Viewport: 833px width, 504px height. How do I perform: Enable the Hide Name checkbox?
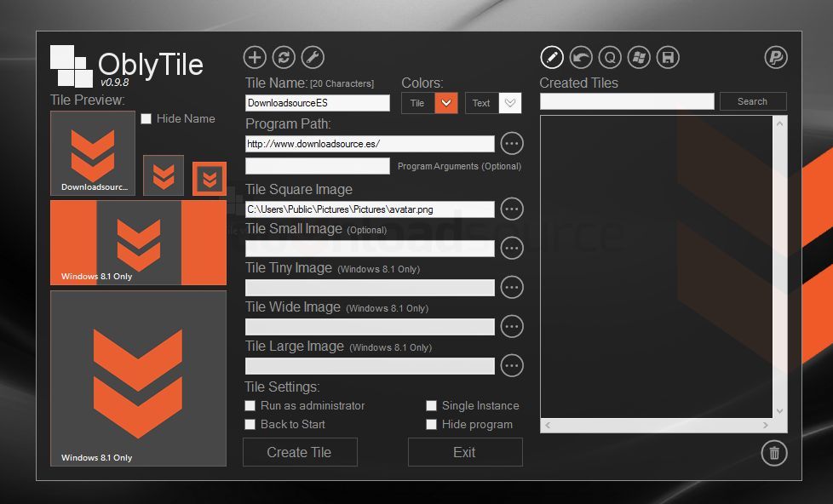146,118
